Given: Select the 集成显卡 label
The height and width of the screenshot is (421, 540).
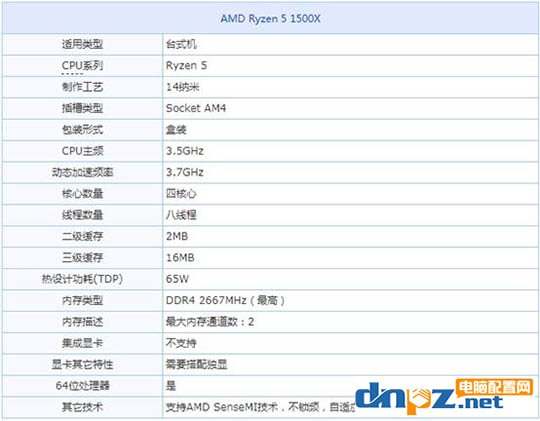Looking at the screenshot, I should (82, 343).
